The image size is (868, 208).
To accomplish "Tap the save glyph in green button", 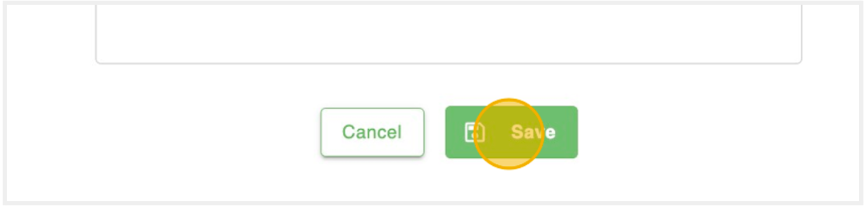I will [474, 132].
